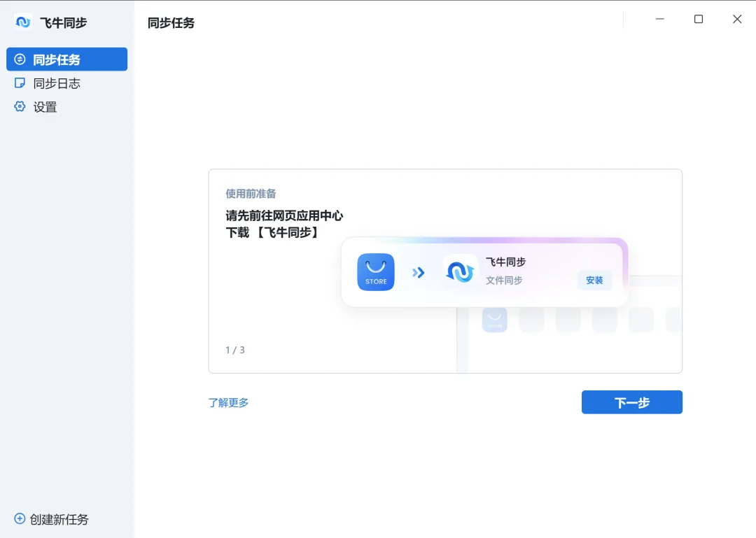The width and height of the screenshot is (756, 538).
Task: Open the 设置 sidebar menu item
Action: pos(66,107)
